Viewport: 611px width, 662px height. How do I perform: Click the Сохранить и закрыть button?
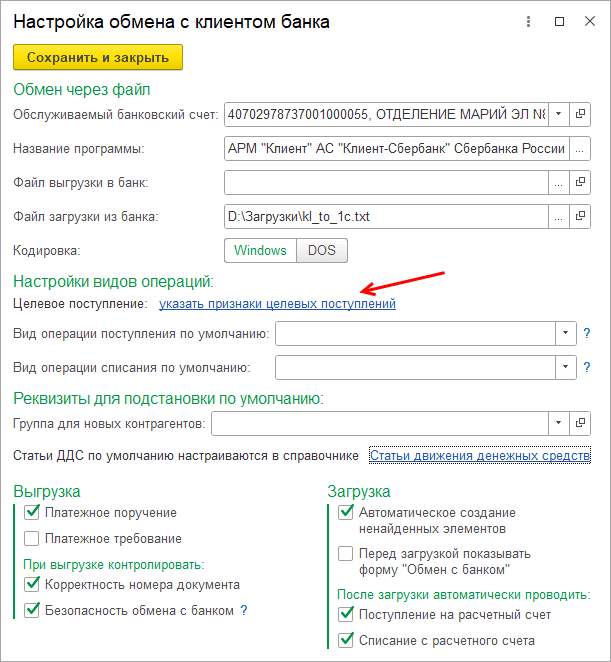[98, 58]
